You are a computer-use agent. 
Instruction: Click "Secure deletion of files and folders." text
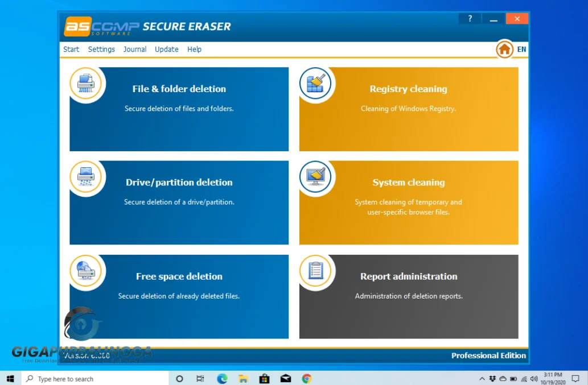(179, 109)
